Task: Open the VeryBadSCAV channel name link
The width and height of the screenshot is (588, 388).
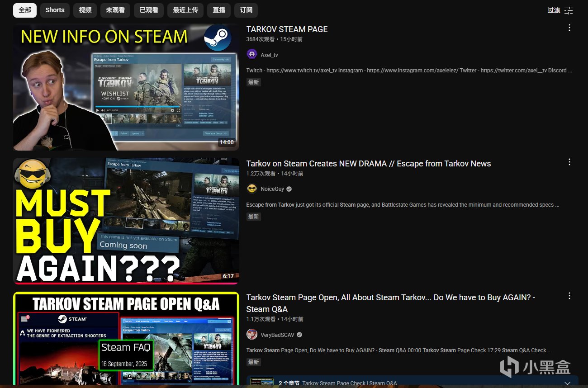Action: click(x=278, y=335)
